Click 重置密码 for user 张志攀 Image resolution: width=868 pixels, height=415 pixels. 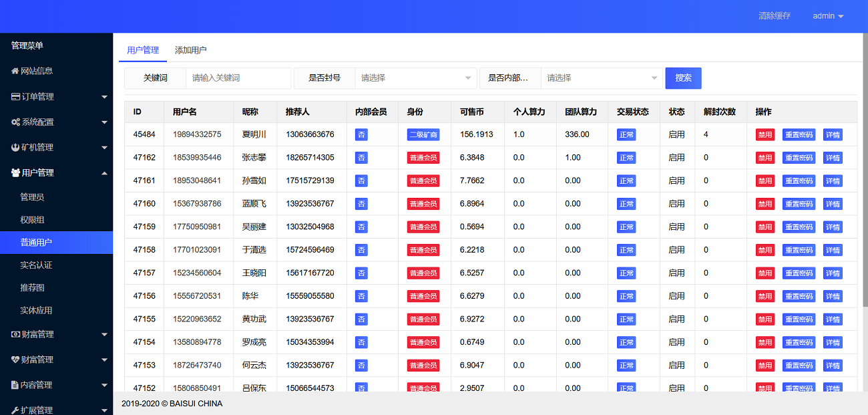click(x=799, y=158)
